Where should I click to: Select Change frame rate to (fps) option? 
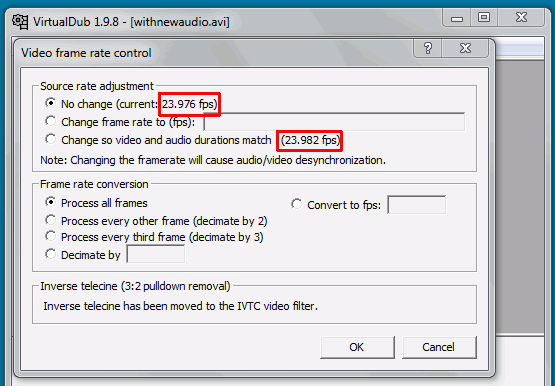pos(51,121)
